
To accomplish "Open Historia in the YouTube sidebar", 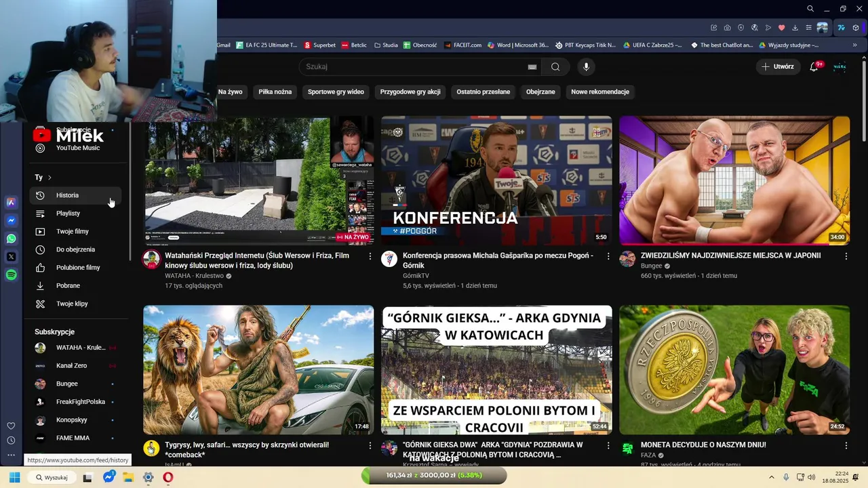I will tap(75, 195).
